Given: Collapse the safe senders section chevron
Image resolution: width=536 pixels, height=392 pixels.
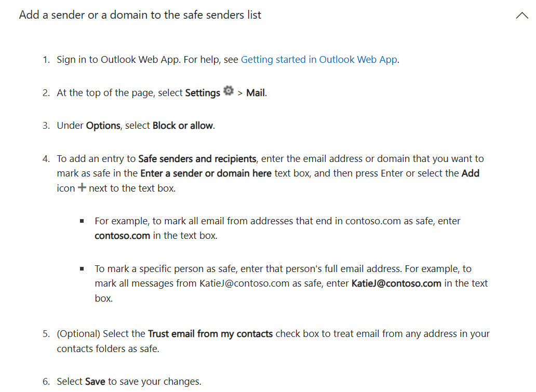Looking at the screenshot, I should [x=522, y=16].
